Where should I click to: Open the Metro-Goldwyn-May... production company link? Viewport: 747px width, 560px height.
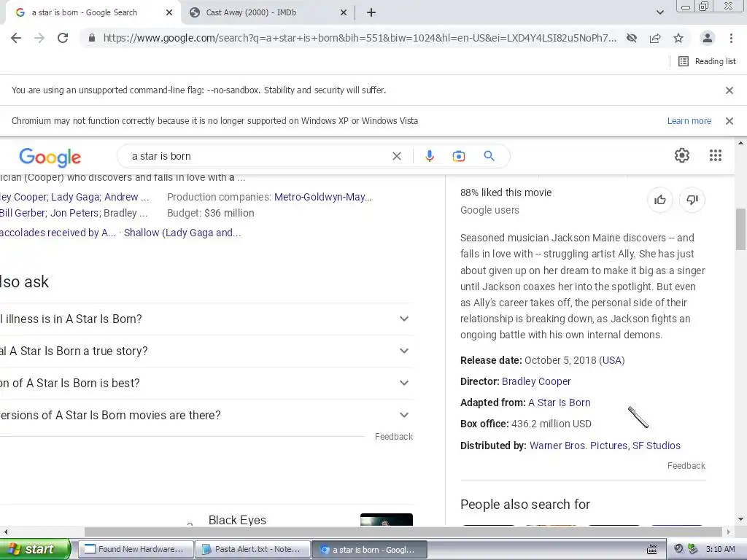pyautogui.click(x=322, y=197)
